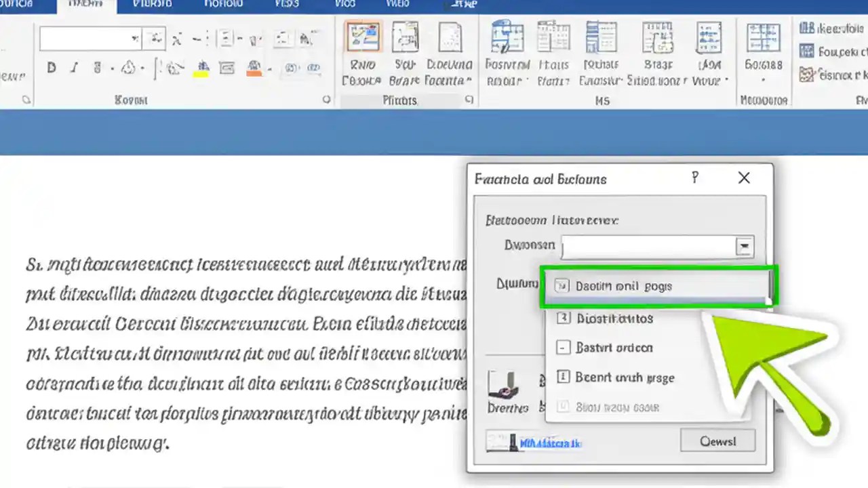Pick the orange font color swatch
This screenshot has width=868, height=488.
(x=254, y=70)
